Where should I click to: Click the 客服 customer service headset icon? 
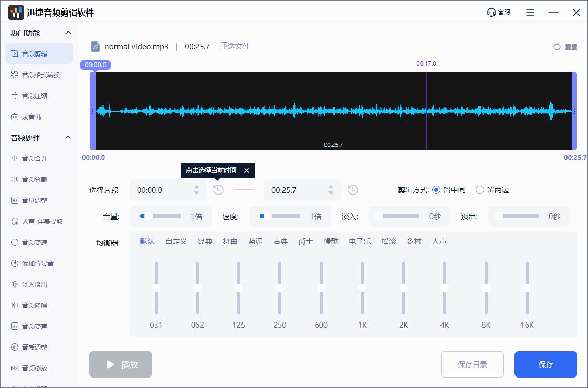click(491, 13)
